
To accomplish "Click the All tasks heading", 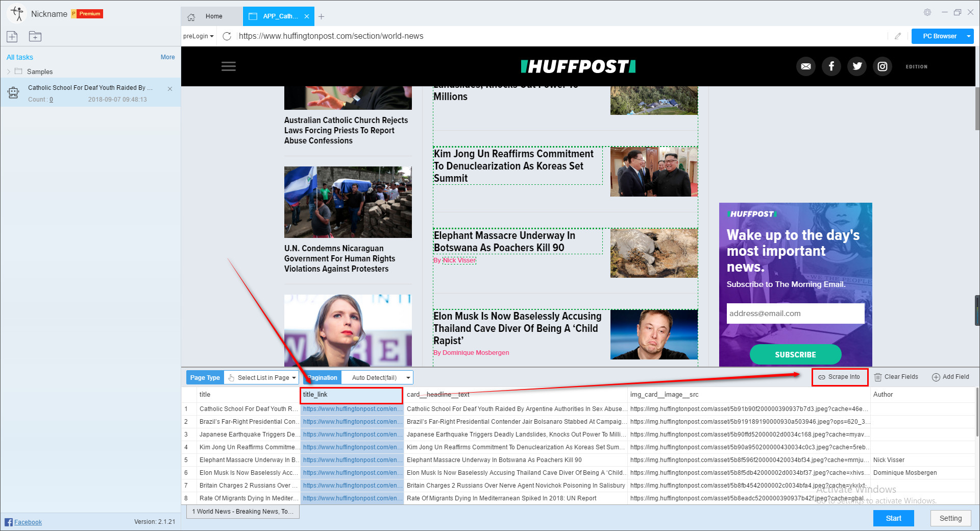I will coord(20,57).
